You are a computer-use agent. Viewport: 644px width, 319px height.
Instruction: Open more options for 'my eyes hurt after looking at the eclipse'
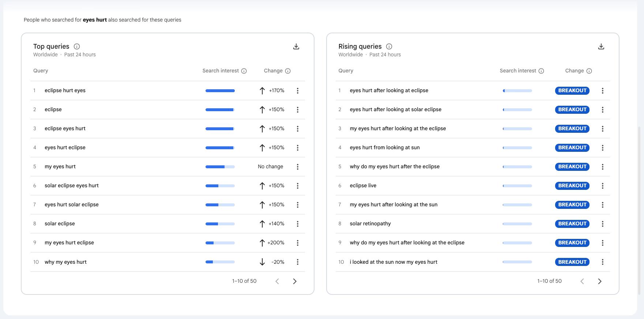tap(603, 129)
